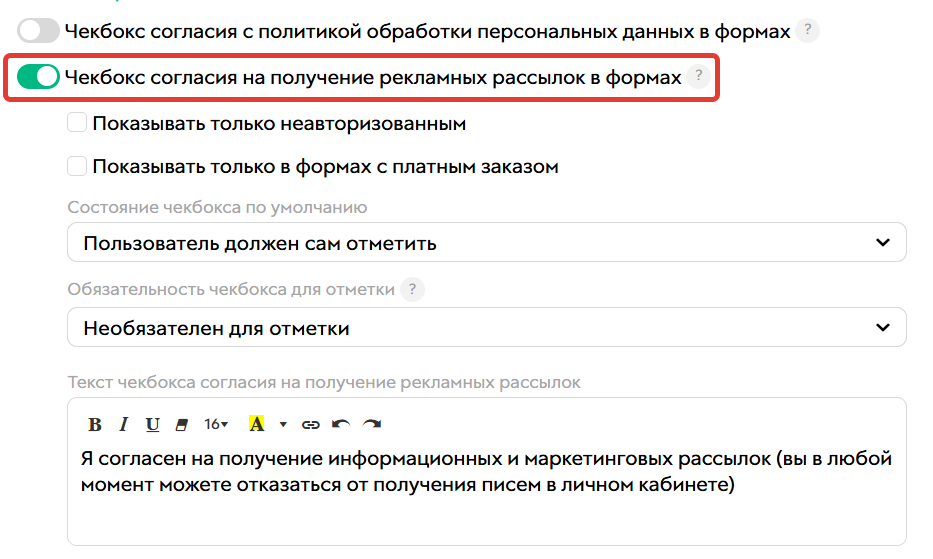The width and height of the screenshot is (933, 559).
Task: Insert link using chain icon
Action: point(311,424)
